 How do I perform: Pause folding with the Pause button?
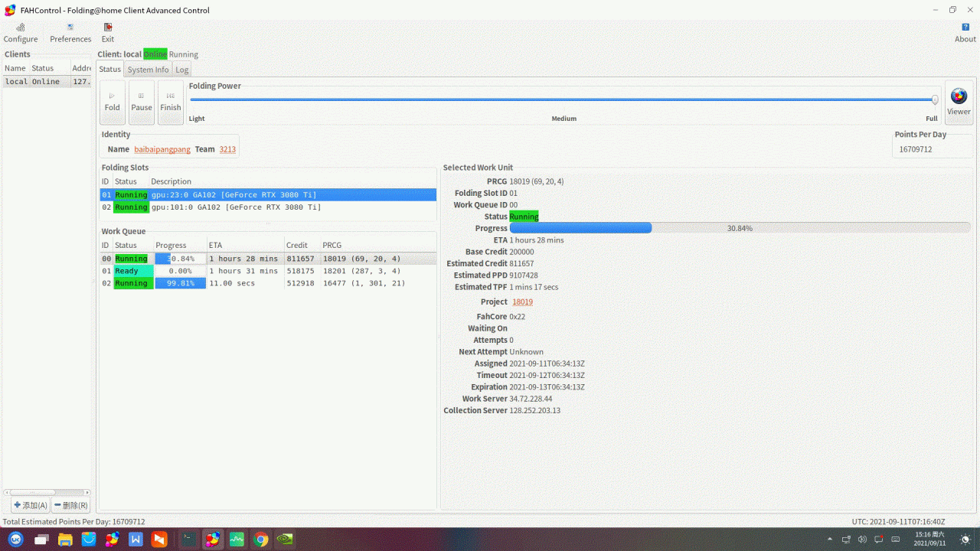point(142,102)
